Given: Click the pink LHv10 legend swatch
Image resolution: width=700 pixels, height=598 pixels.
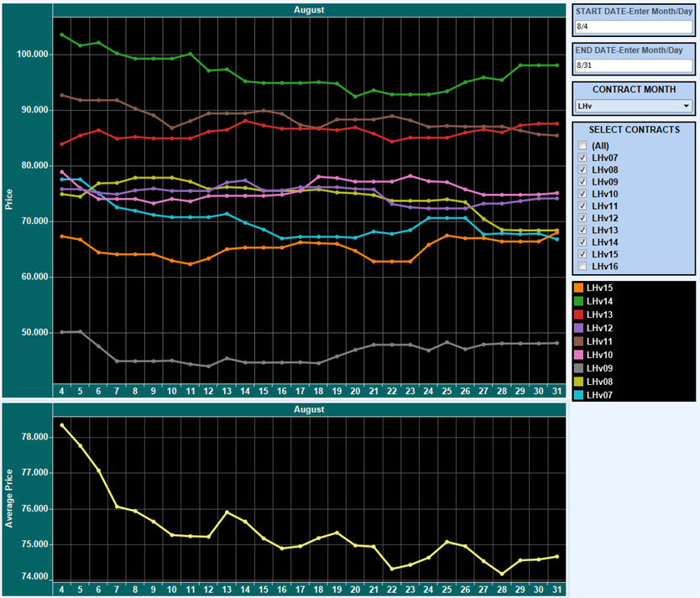Looking at the screenshot, I should [578, 355].
